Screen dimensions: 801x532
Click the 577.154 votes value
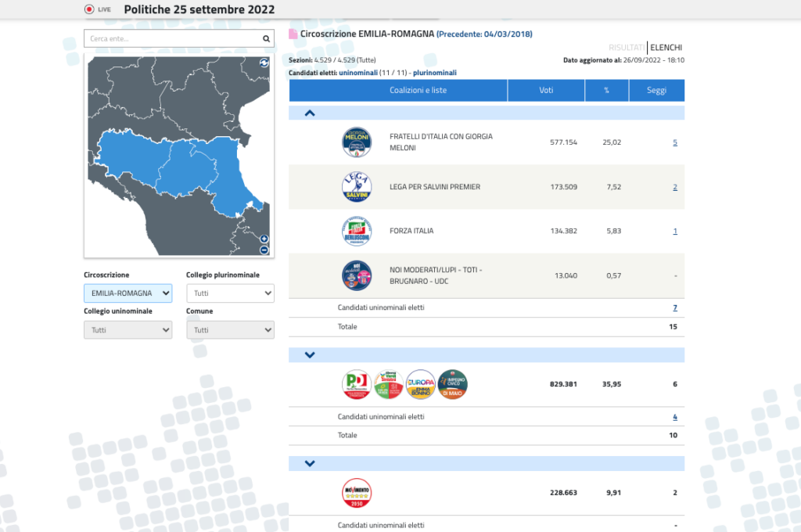point(563,142)
